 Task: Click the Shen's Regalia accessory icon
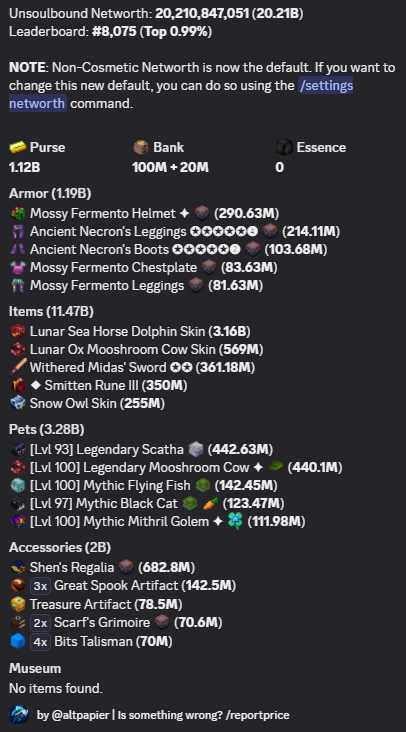pos(18,567)
